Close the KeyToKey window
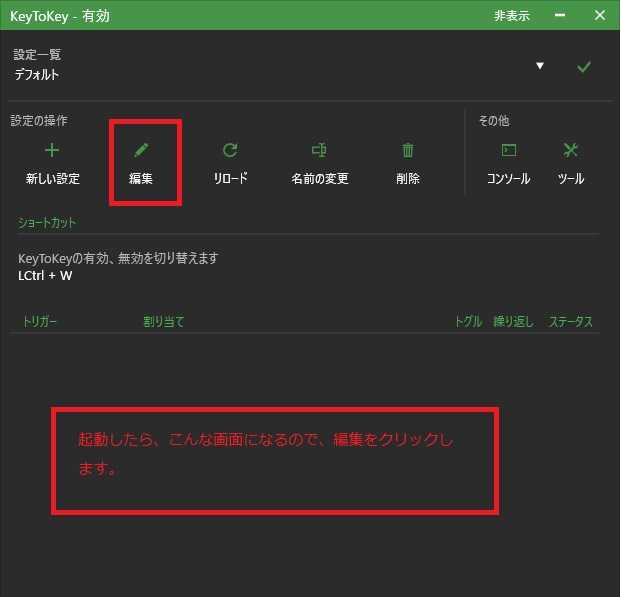The image size is (621, 597). (600, 15)
